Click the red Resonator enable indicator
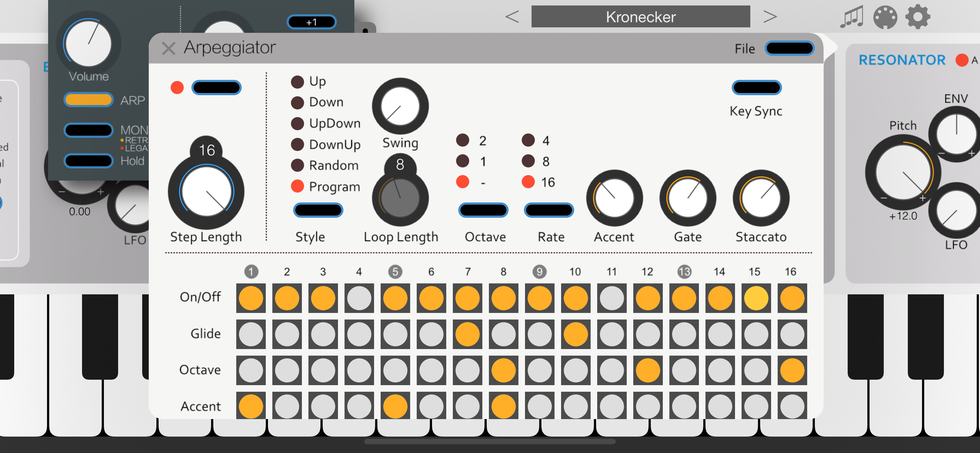Screen dimensions: 980x453 pyautogui.click(x=961, y=60)
